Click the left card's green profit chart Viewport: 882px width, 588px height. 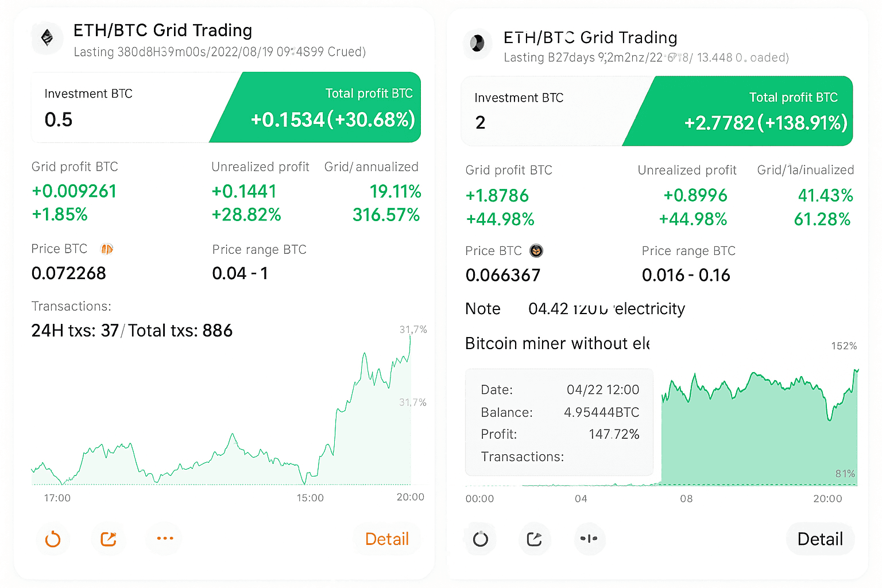coord(221,410)
